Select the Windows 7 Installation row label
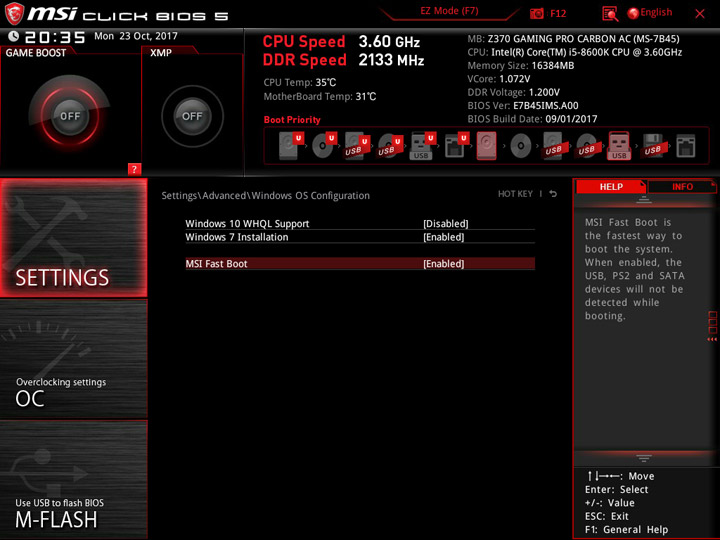The height and width of the screenshot is (540, 720). point(237,237)
